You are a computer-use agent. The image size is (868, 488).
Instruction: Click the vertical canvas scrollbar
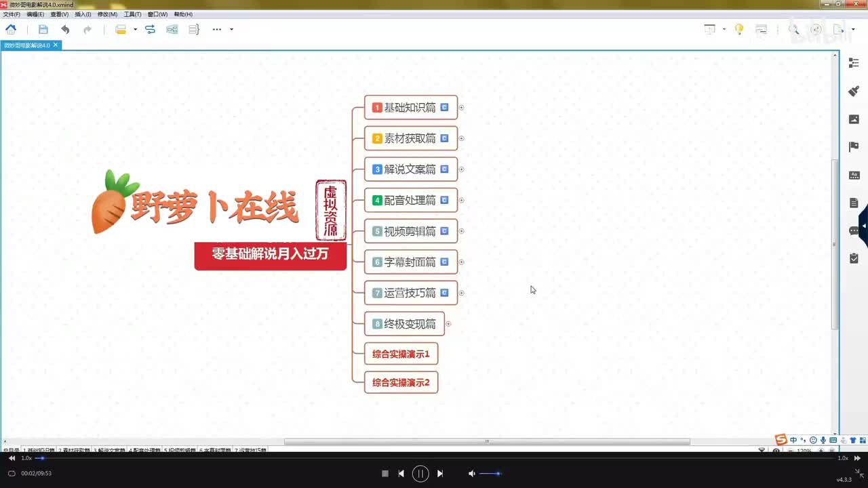pos(835,245)
